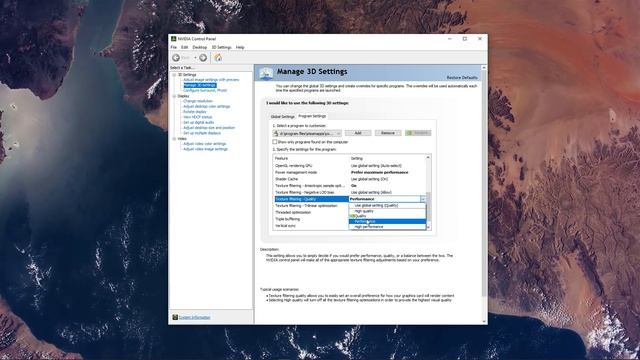Select Set up multiple displays task
Screen dimensions: 640x360
[x=202, y=133]
